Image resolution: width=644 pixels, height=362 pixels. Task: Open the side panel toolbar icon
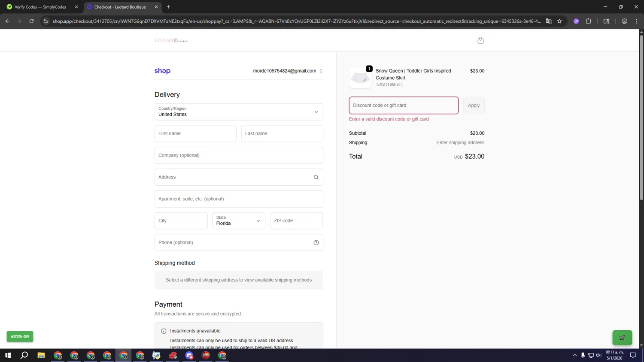coord(606,21)
